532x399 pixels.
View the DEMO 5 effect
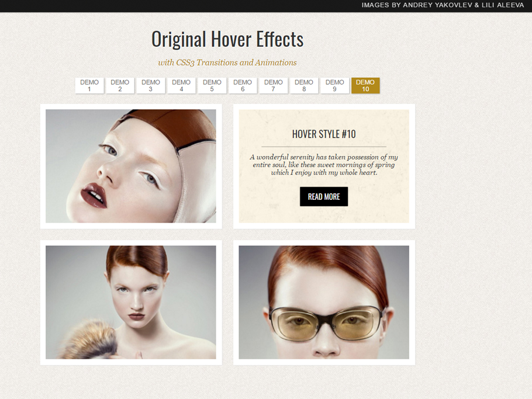click(x=212, y=85)
